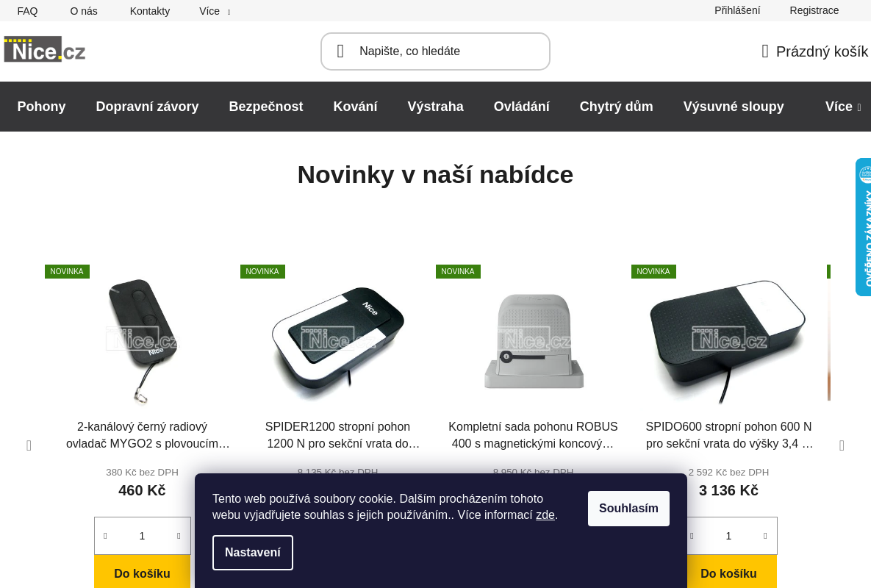The width and height of the screenshot is (882, 588).
Task: Click quantity field of SPIDO600 drive
Action: point(728,536)
